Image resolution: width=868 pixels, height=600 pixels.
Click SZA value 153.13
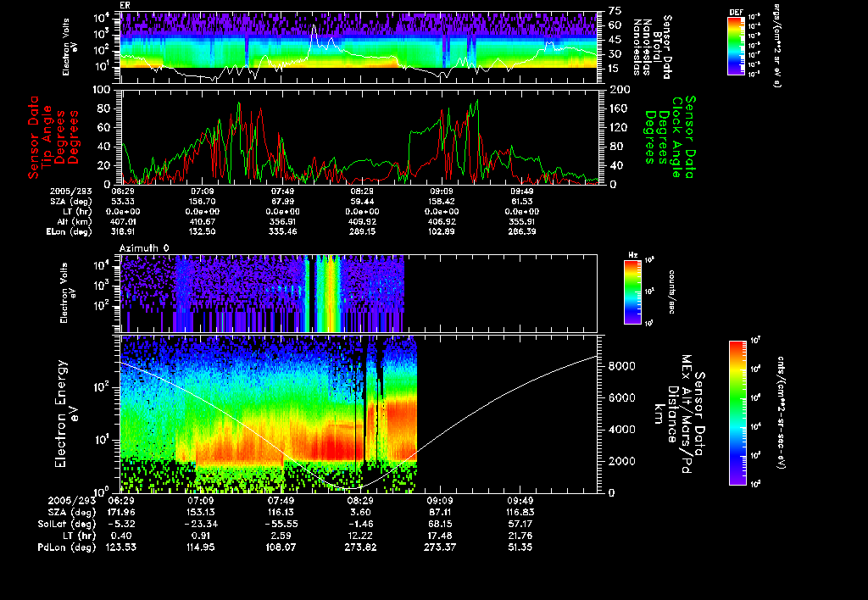pos(201,512)
